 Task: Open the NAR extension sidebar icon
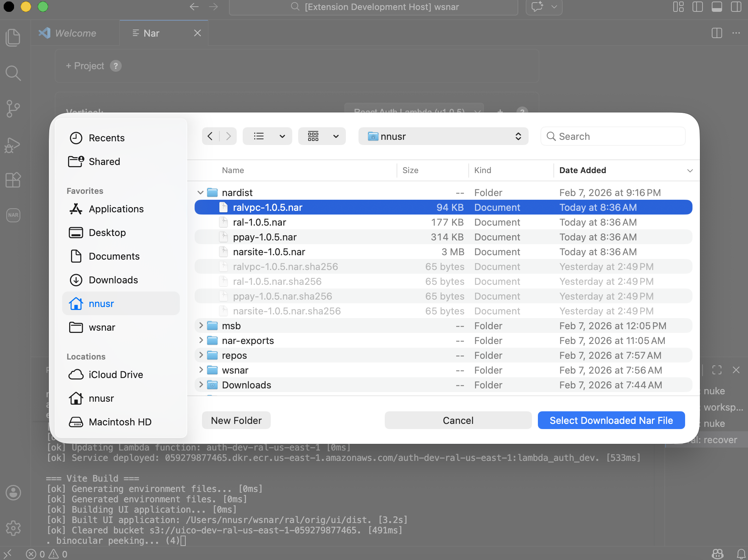tap(13, 215)
